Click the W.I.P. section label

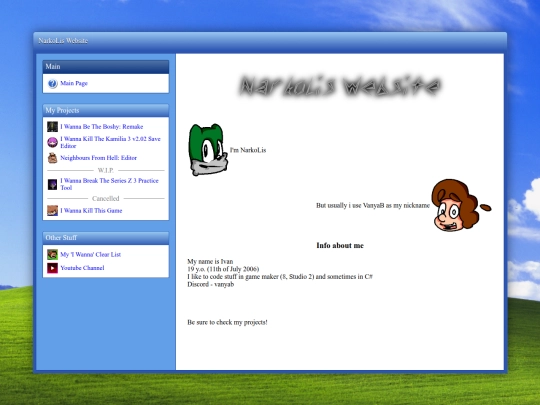[x=106, y=170]
